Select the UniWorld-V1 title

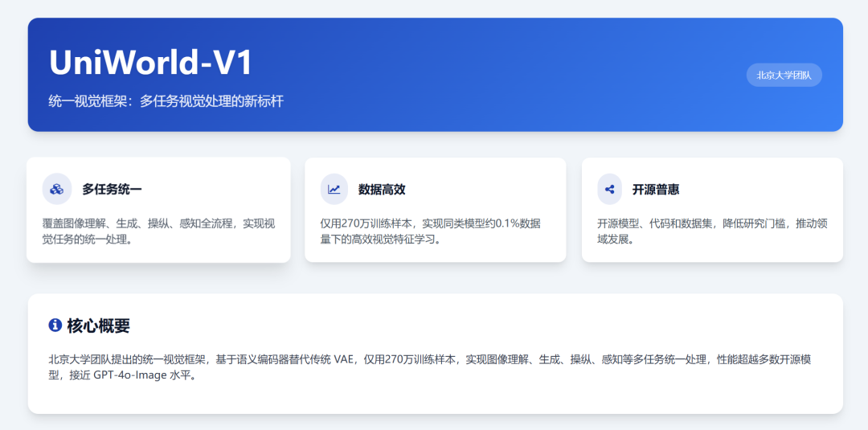[150, 62]
